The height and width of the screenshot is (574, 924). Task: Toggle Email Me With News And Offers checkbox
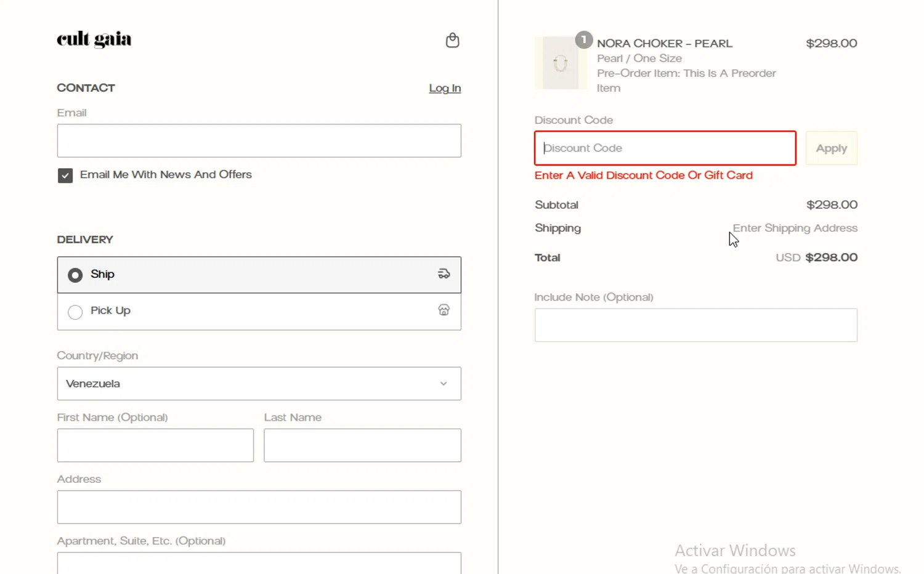tap(65, 176)
